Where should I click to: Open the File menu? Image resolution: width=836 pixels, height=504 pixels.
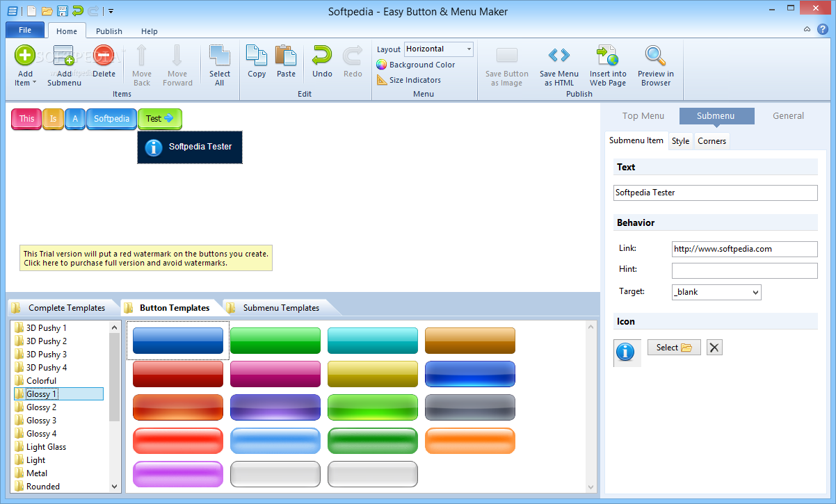[x=25, y=30]
